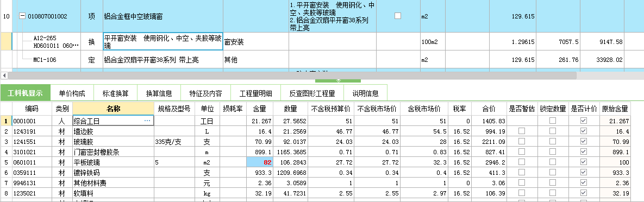The width and height of the screenshot is (644, 202).
Task: Click the 33928.02 total price cell
Action: click(x=602, y=60)
